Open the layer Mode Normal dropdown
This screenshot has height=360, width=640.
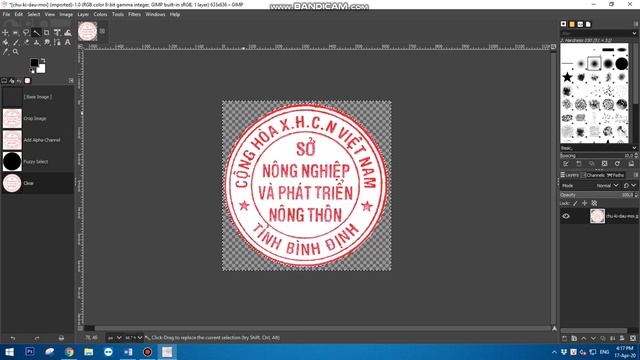click(607, 186)
